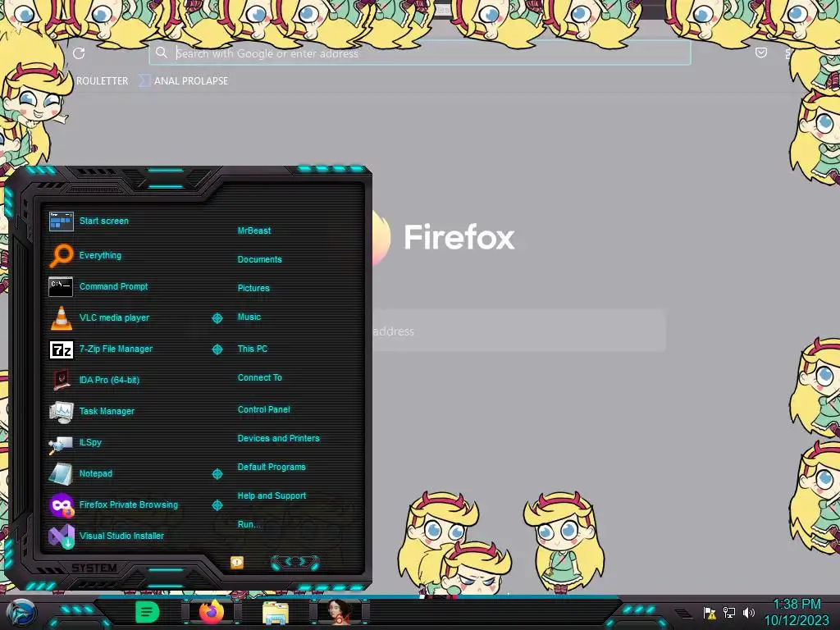Expand 7-Zip File Manager jump list

[217, 349]
